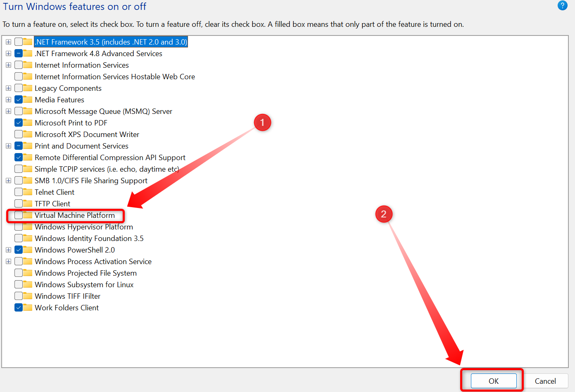The image size is (575, 392).
Task: Check Windows Projected File System box
Action: [x=19, y=273]
